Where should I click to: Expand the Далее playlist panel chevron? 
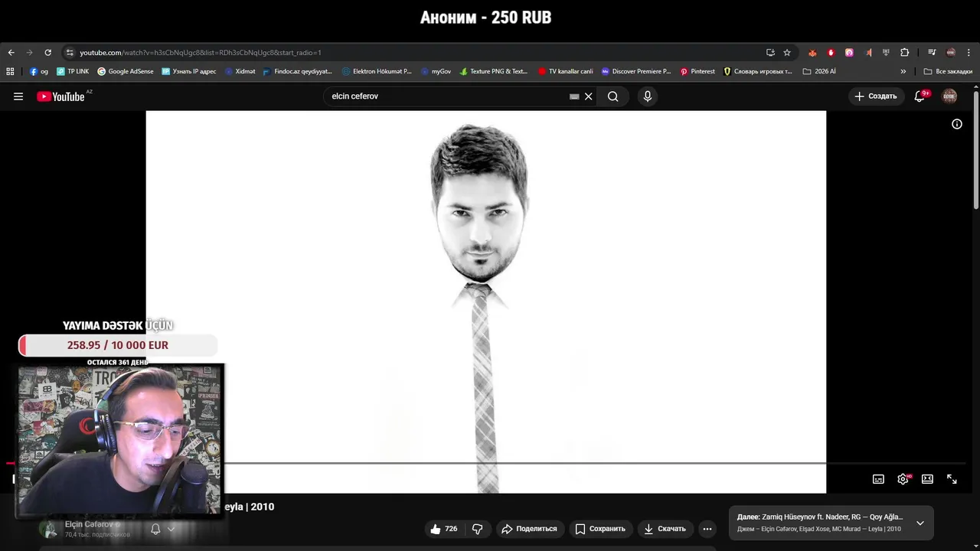(920, 523)
